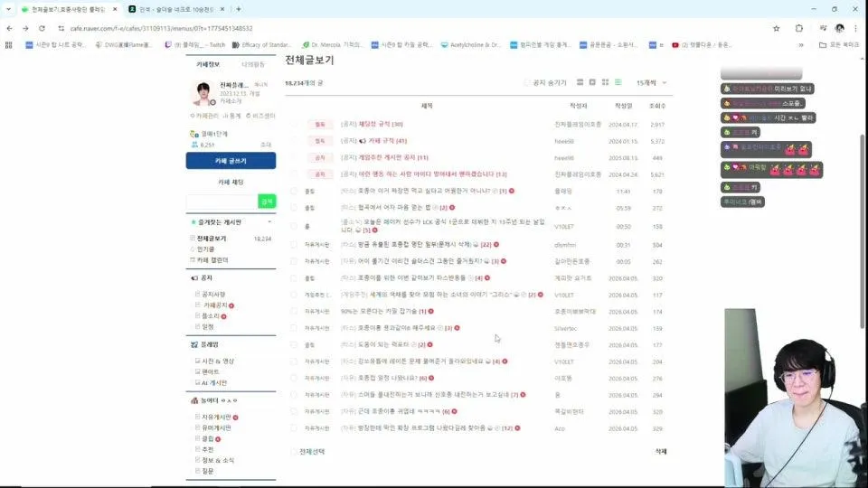Go back with the browser back arrow
This screenshot has width=868, height=488.
(x=9, y=28)
